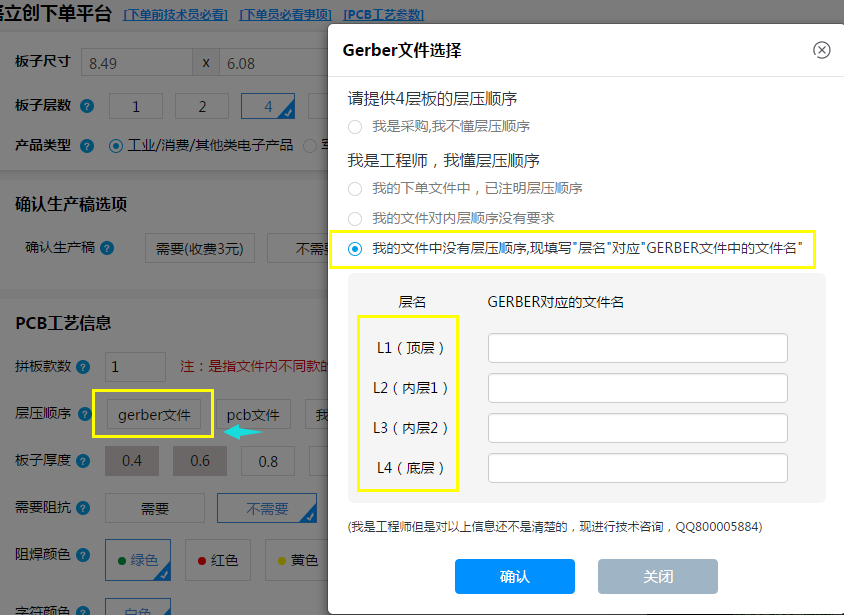Select 我是采购,我不懂层压顺序 radio option

(x=355, y=127)
